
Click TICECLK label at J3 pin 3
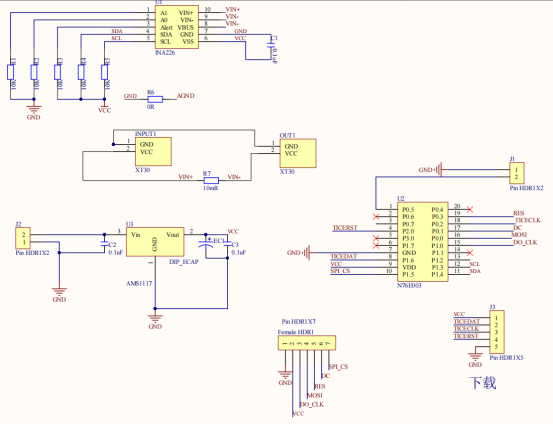click(466, 329)
